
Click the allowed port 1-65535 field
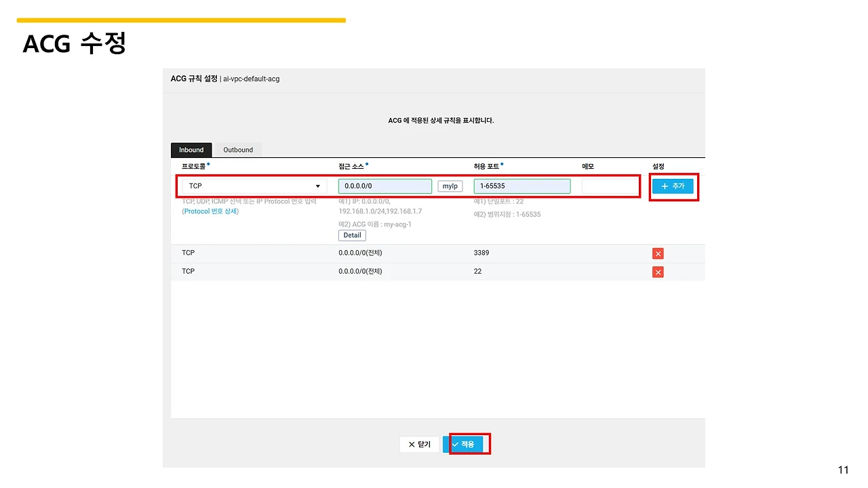point(522,186)
